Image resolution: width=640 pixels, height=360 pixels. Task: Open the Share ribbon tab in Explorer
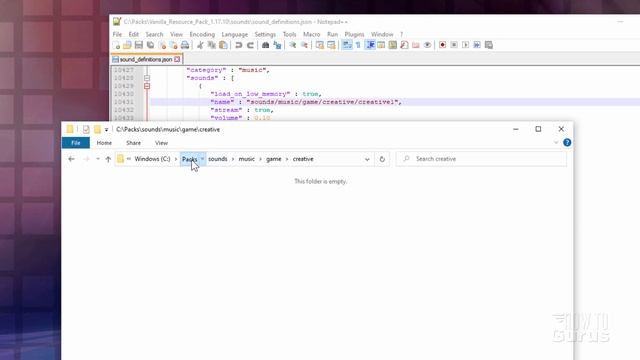(133, 143)
